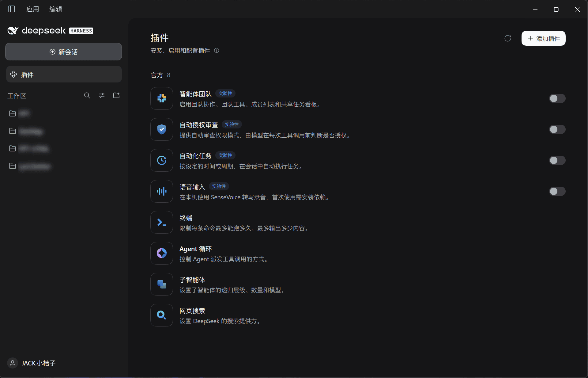Viewport: 588px width, 378px height.
Task: Click the 智能体团队 plugin title
Action: click(x=195, y=94)
